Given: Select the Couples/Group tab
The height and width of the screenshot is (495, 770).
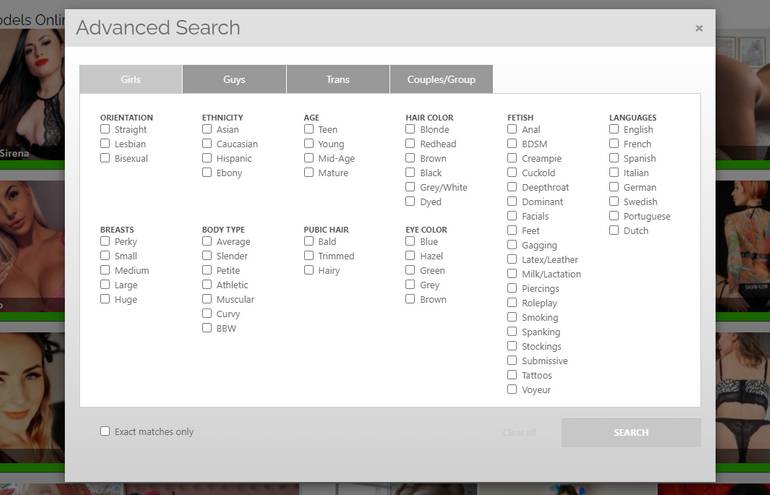Looking at the screenshot, I should pos(441,79).
